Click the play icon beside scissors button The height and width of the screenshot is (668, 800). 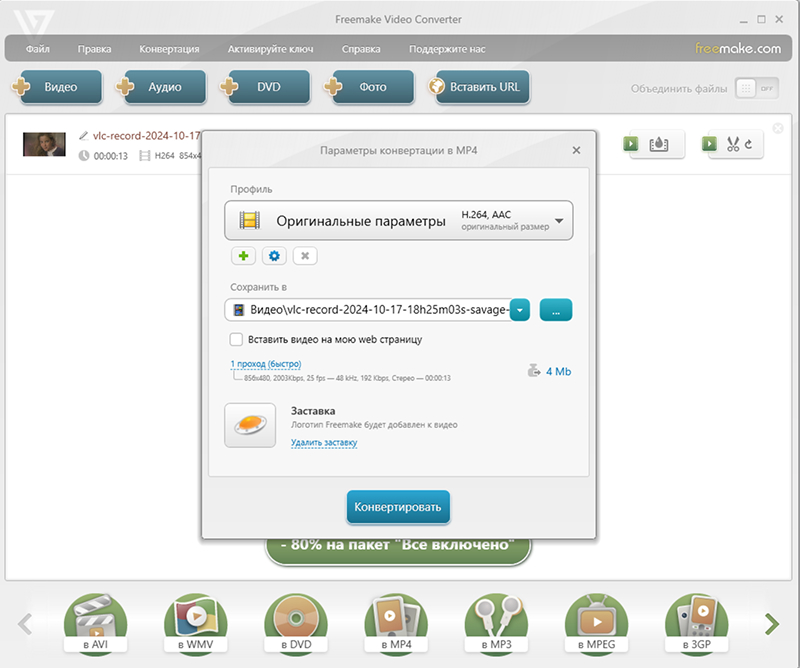point(709,144)
